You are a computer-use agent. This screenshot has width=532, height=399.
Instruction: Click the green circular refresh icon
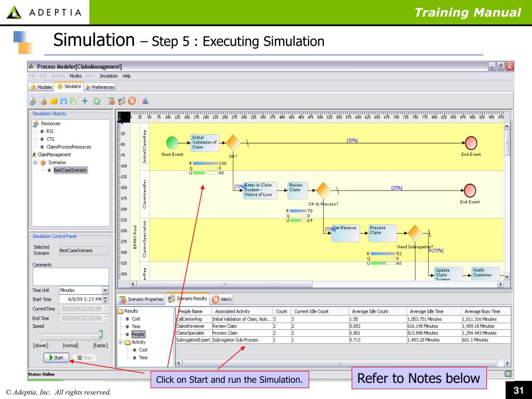[97, 101]
